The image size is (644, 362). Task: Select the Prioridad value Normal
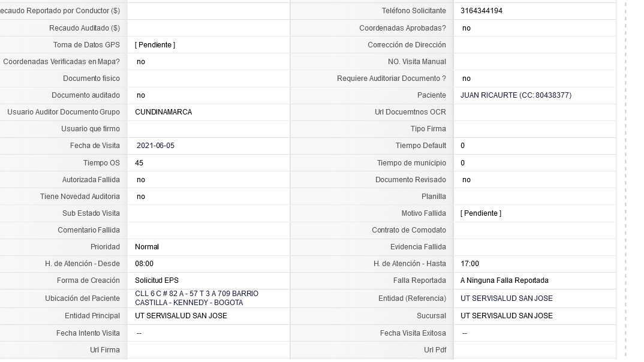pyautogui.click(x=147, y=247)
